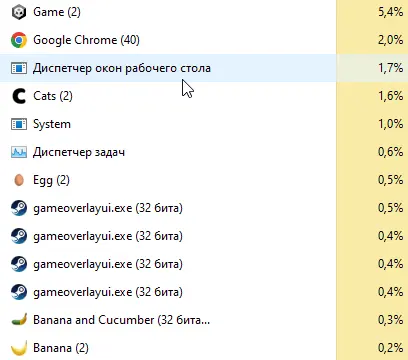Image resolution: width=408 pixels, height=360 pixels.
Task: Select the Cats (2) process name
Action: click(x=53, y=96)
